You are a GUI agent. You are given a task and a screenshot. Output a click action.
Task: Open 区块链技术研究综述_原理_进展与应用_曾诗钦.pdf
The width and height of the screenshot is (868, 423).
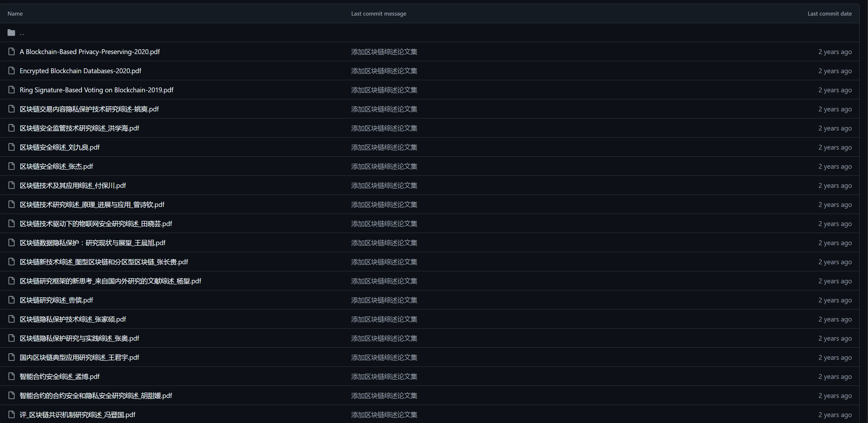[92, 205]
